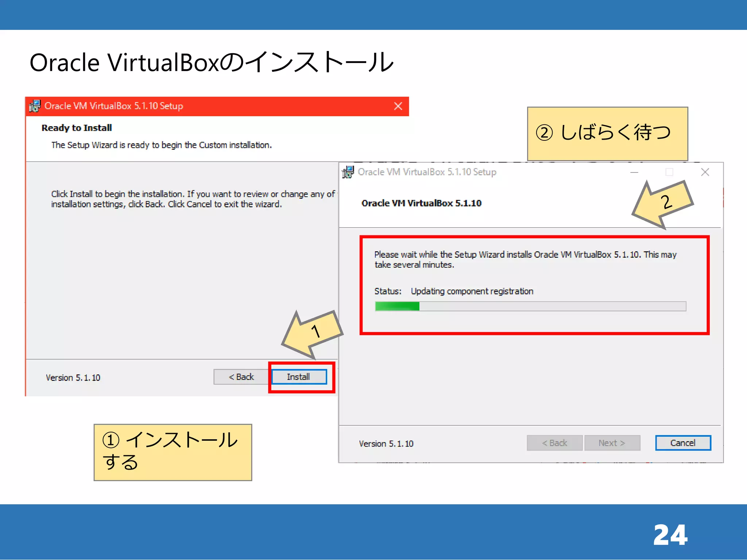Click "The Setup Wizard is ready to begin" text
Screen dimensions: 747x560
(162, 145)
